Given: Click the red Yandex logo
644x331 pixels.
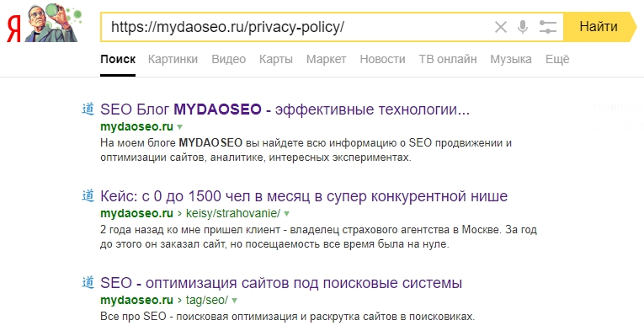Looking at the screenshot, I should (x=14, y=29).
